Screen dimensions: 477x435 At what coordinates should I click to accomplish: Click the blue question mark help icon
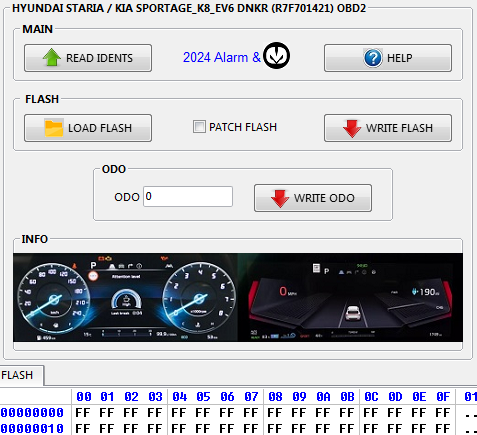[x=373, y=58]
